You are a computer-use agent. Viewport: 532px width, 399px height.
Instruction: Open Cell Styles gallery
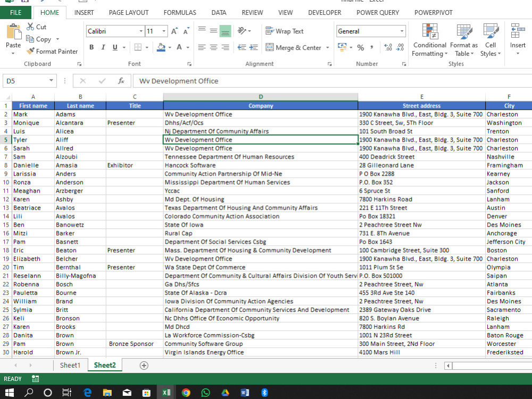tap(491, 40)
